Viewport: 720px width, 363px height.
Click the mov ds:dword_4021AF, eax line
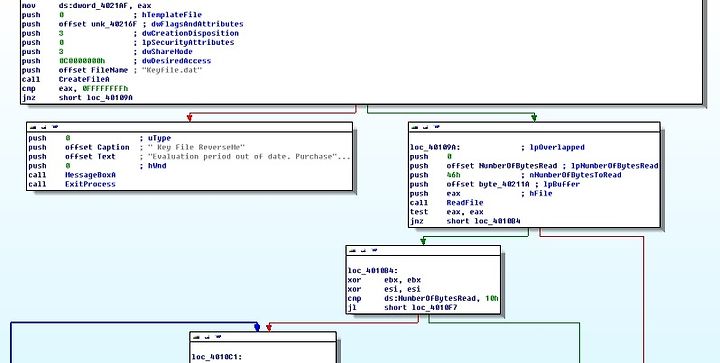[86, 6]
